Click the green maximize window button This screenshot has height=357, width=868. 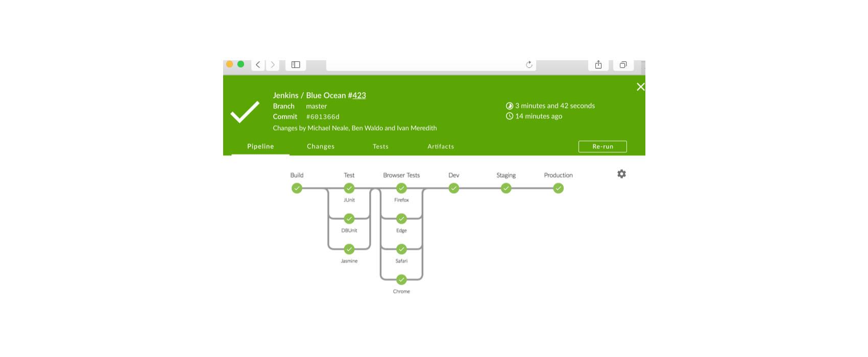click(241, 64)
